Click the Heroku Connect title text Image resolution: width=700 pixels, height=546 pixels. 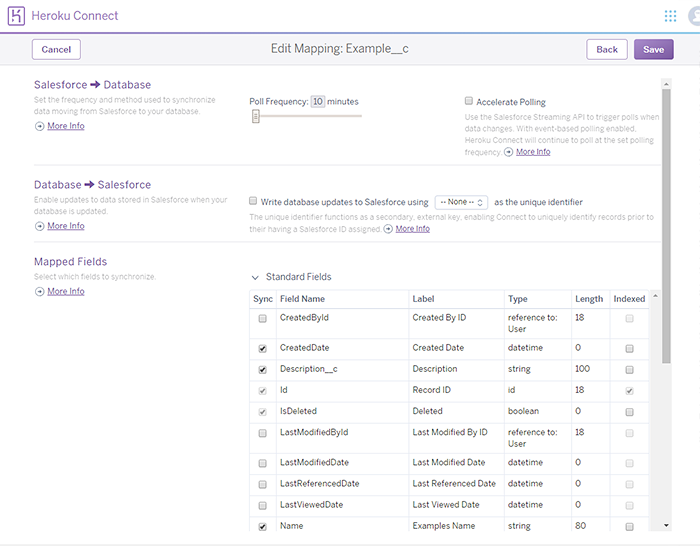(x=75, y=16)
